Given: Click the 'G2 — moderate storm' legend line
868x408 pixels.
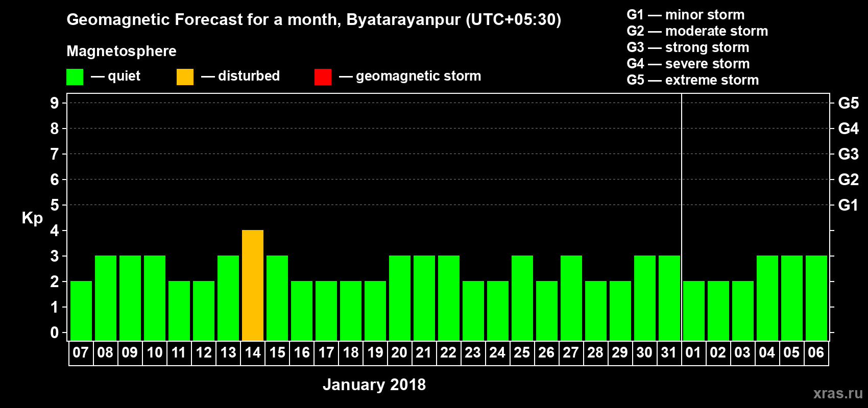Looking at the screenshot, I should (697, 31).
